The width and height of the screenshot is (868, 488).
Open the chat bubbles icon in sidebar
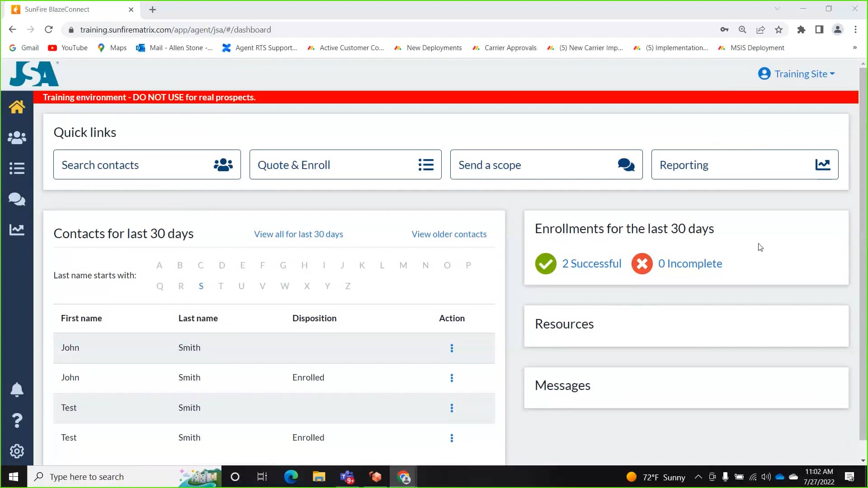tap(17, 199)
